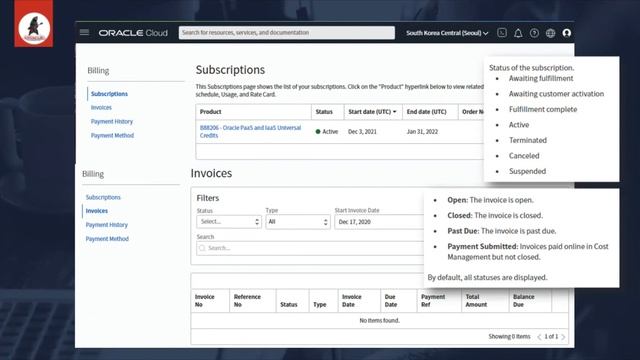
Task: Click the Showing 0 items label
Action: (x=509, y=337)
